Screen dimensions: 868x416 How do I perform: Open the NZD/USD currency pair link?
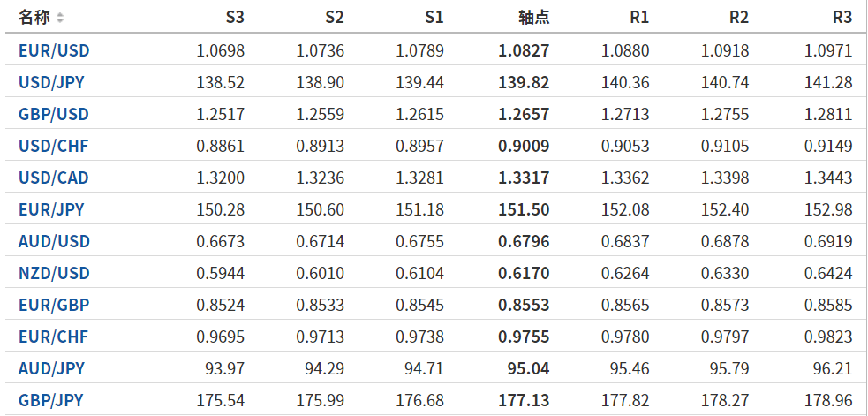click(x=54, y=273)
